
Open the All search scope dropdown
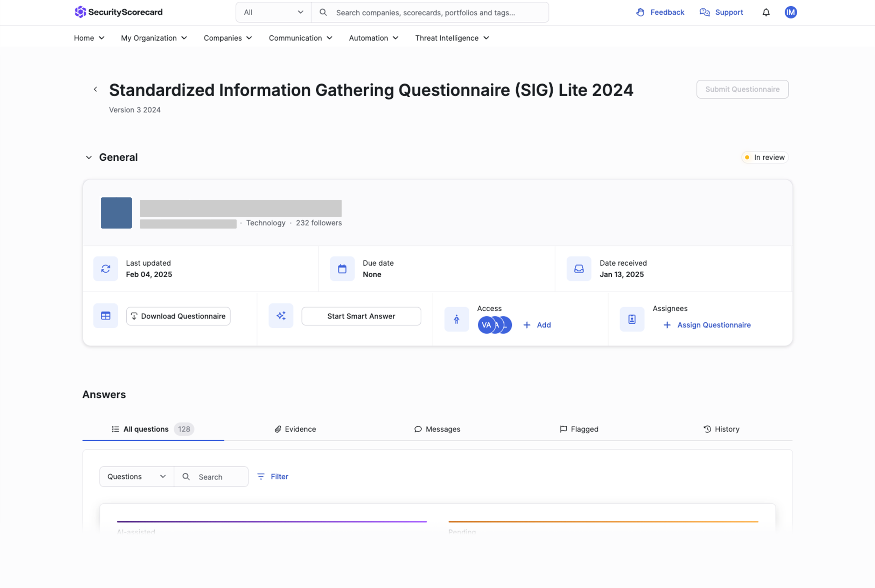273,12
